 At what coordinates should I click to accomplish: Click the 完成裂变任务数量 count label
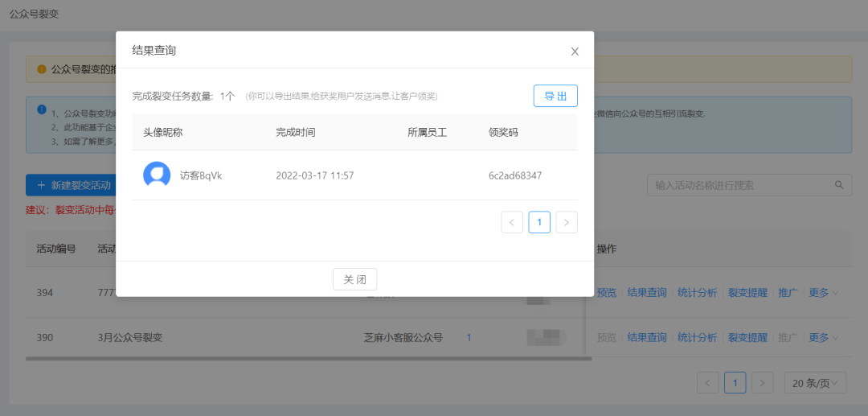pyautogui.click(x=183, y=97)
